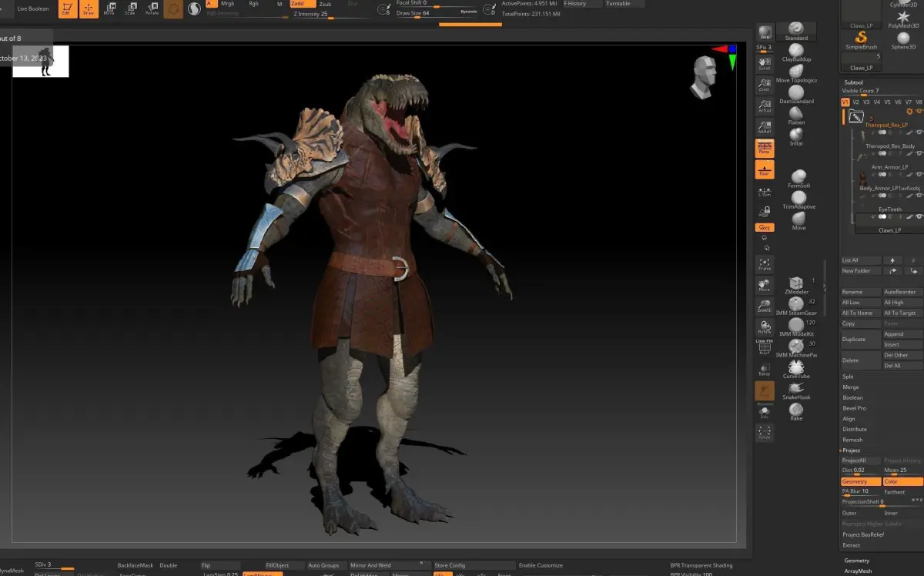Expand the Geometry palette at the bottom
This screenshot has width=924, height=576.
tap(856, 561)
